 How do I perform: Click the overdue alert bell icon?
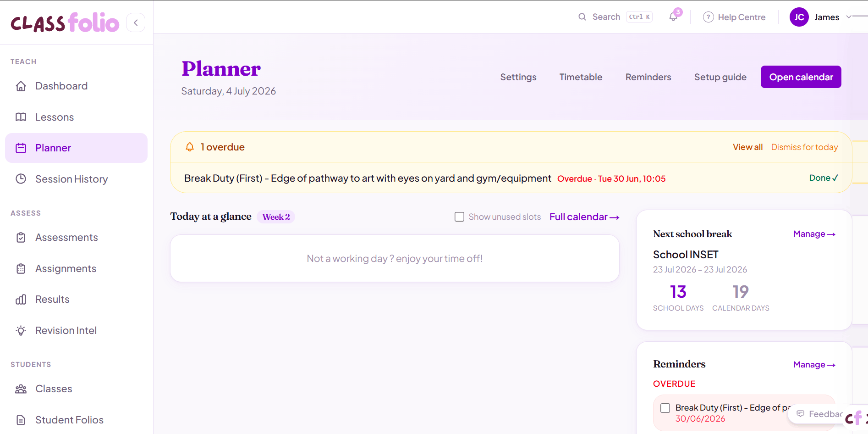[x=189, y=147]
